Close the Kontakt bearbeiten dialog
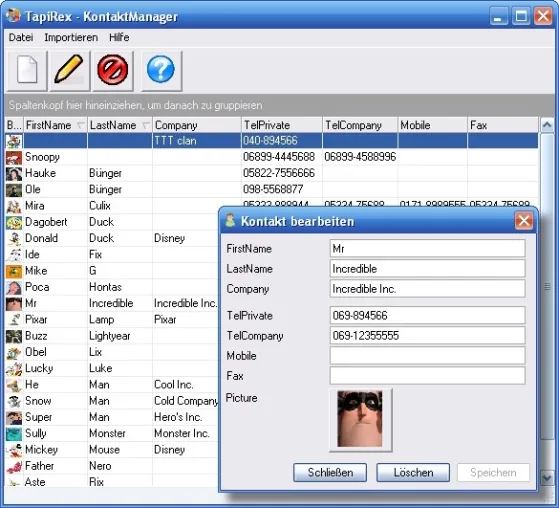 524,221
